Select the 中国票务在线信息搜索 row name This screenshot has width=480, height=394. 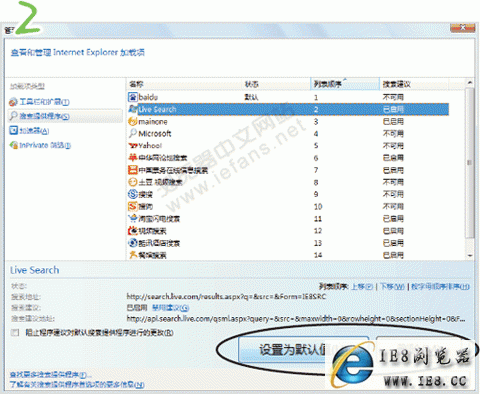click(x=173, y=170)
